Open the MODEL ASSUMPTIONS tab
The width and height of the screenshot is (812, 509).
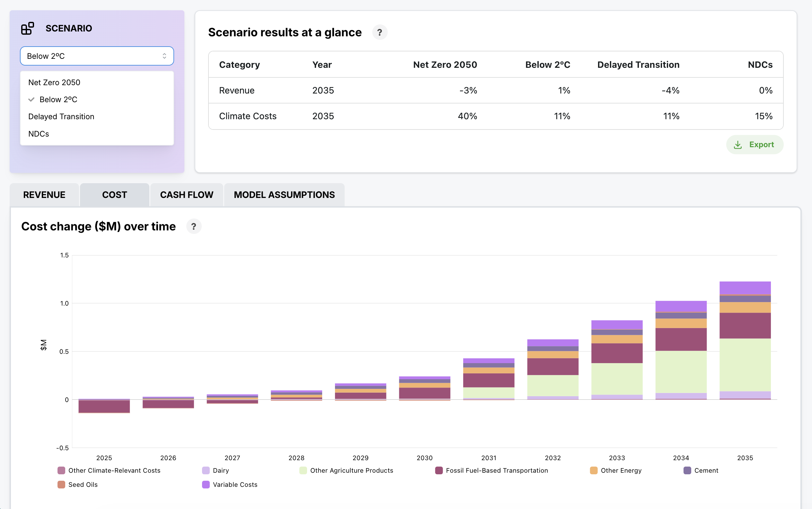(x=284, y=195)
